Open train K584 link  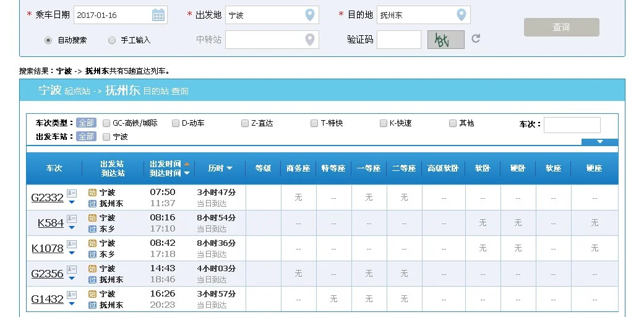(51, 224)
